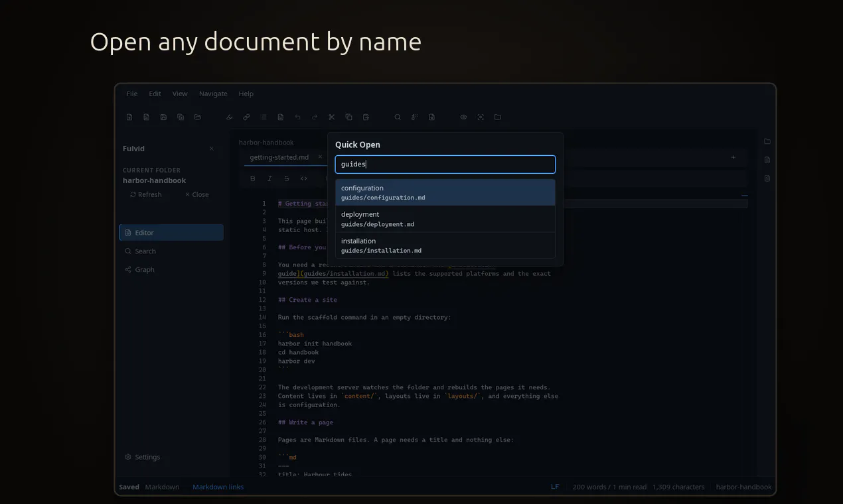The width and height of the screenshot is (843, 504).
Task: Choose installation result in Quick Open
Action: (x=445, y=245)
